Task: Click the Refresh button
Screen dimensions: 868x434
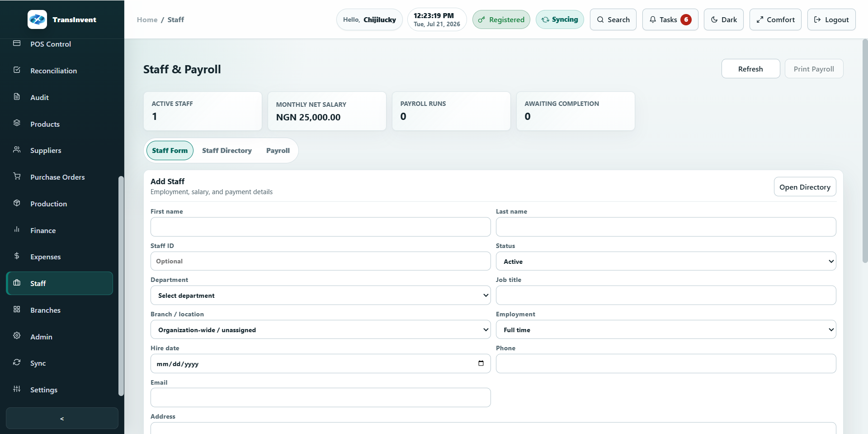Action: click(750, 69)
